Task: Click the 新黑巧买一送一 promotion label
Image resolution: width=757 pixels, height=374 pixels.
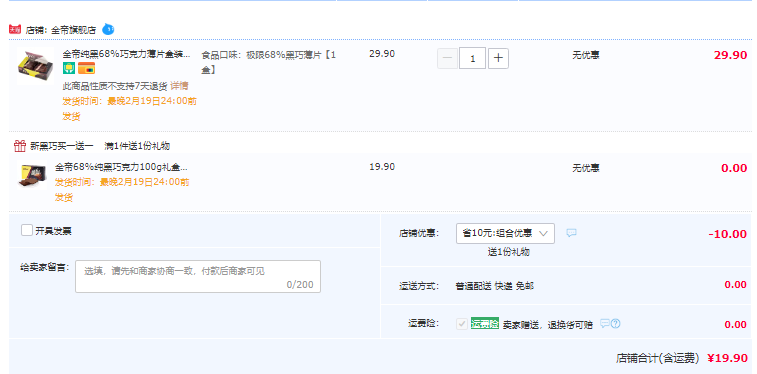Action: 62,146
